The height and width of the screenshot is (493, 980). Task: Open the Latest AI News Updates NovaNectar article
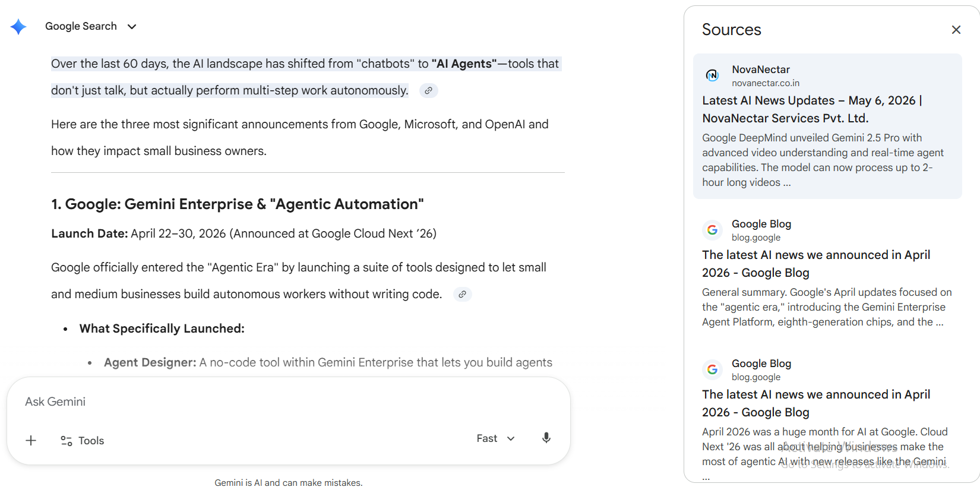(812, 109)
